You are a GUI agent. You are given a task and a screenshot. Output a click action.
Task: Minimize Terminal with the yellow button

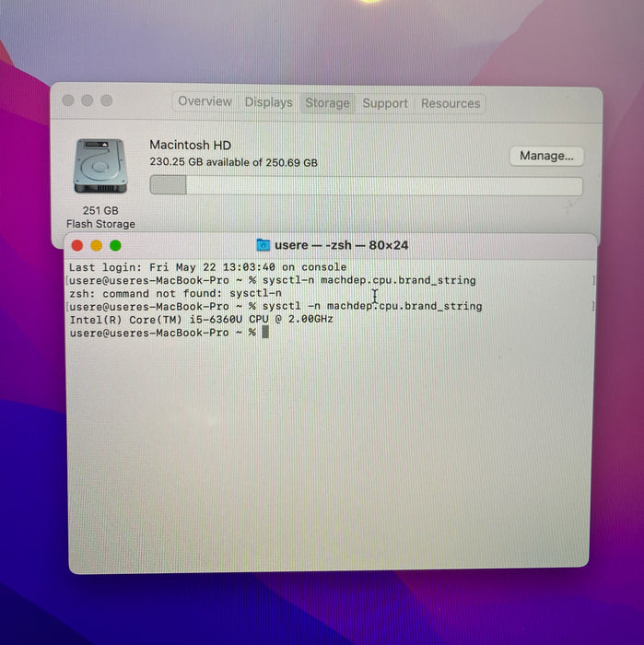click(97, 246)
